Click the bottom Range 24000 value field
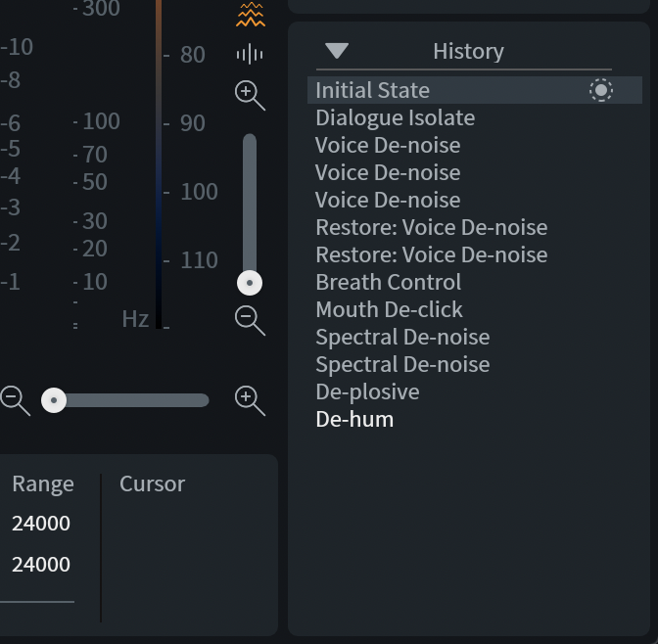This screenshot has height=644, width=658. click(41, 565)
